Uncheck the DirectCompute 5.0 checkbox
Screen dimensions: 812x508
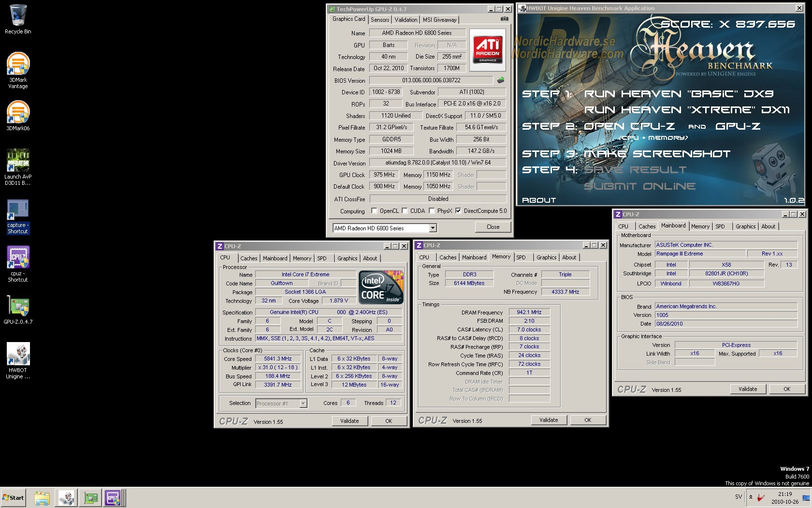tap(458, 211)
